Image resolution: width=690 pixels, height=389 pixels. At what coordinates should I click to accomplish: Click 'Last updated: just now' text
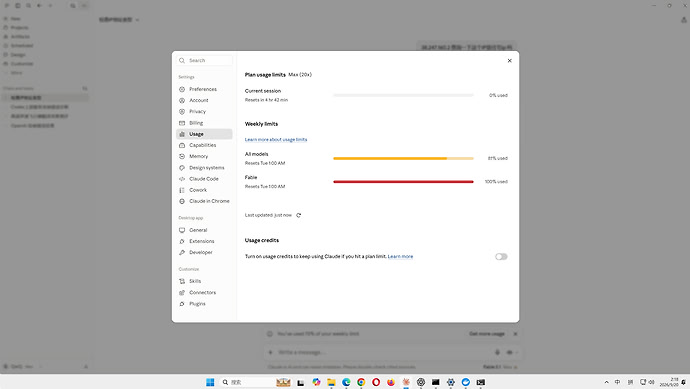[268, 215]
